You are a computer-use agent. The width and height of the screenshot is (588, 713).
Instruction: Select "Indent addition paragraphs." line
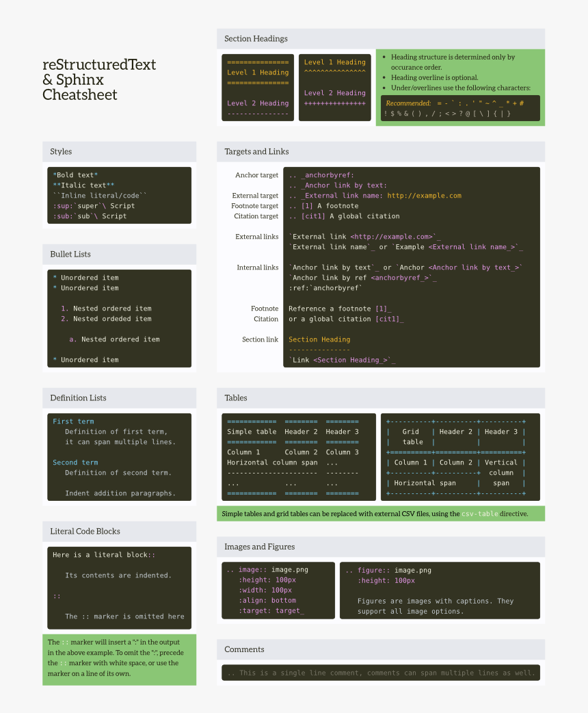[120, 493]
